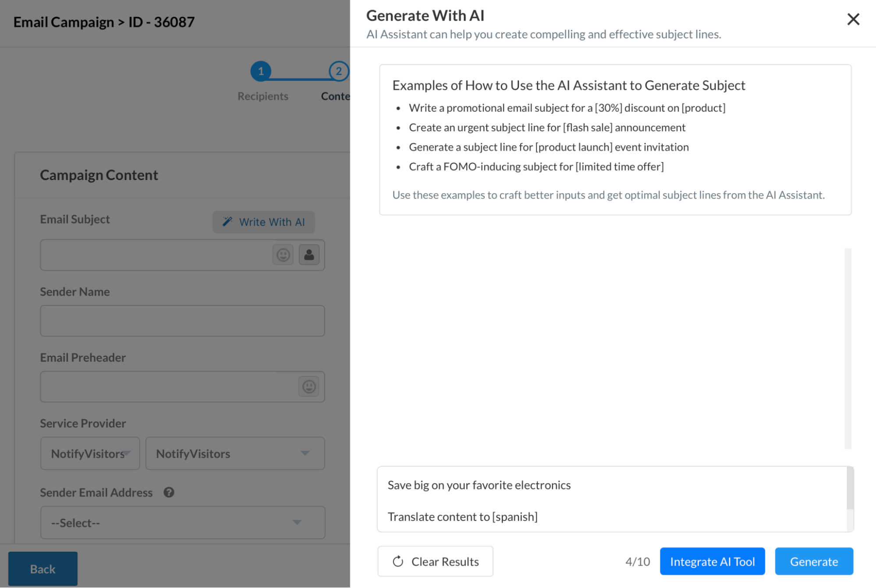Switch to the Recipients step label
The width and height of the screenshot is (876, 588).
262,96
